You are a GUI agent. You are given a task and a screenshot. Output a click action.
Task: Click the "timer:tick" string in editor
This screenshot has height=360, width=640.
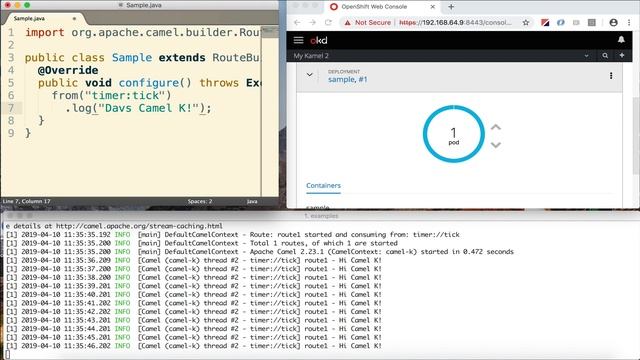click(x=124, y=96)
